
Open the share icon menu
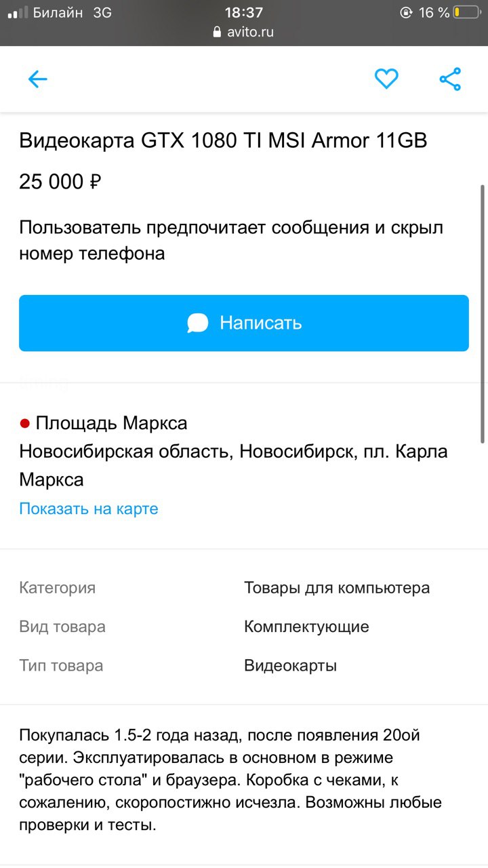click(x=450, y=79)
